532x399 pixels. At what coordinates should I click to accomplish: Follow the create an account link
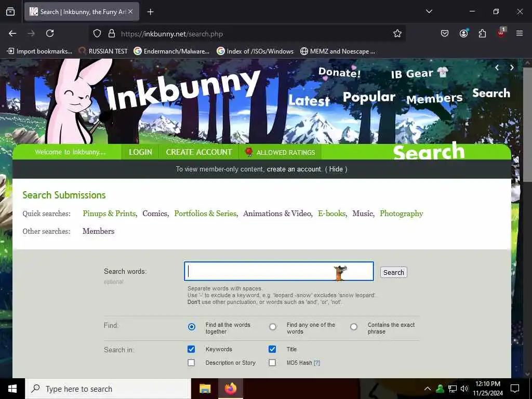pyautogui.click(x=294, y=169)
